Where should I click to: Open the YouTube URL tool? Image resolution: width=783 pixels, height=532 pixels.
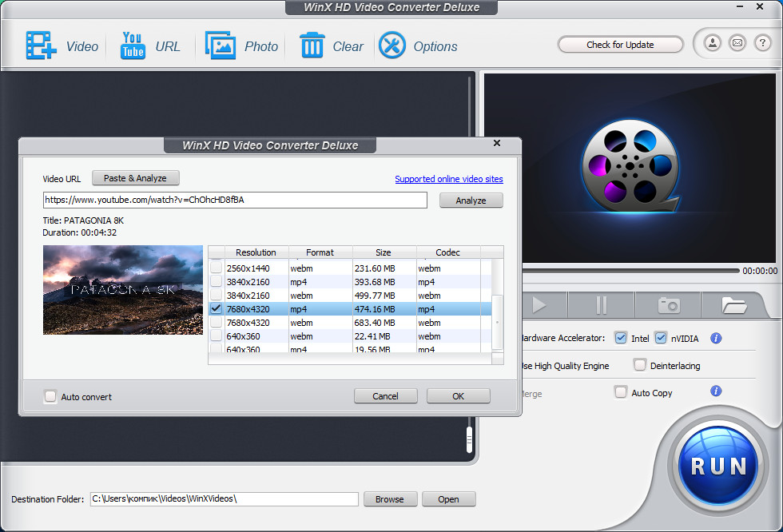click(x=133, y=46)
